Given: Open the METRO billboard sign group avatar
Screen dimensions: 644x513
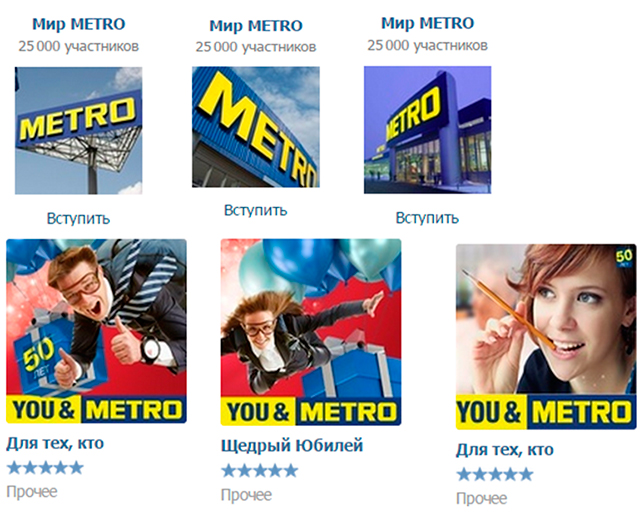Looking at the screenshot, I should click(x=78, y=131).
